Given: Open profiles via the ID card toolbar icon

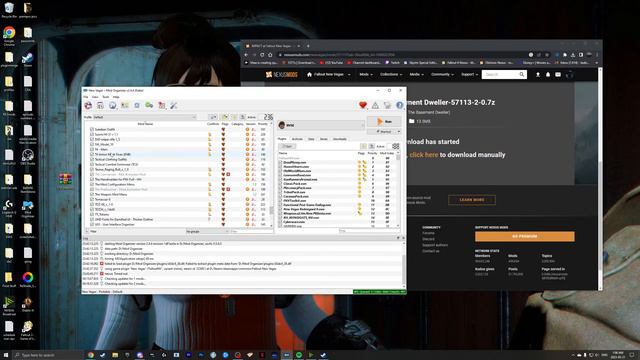Looking at the screenshot, I should (x=125, y=105).
